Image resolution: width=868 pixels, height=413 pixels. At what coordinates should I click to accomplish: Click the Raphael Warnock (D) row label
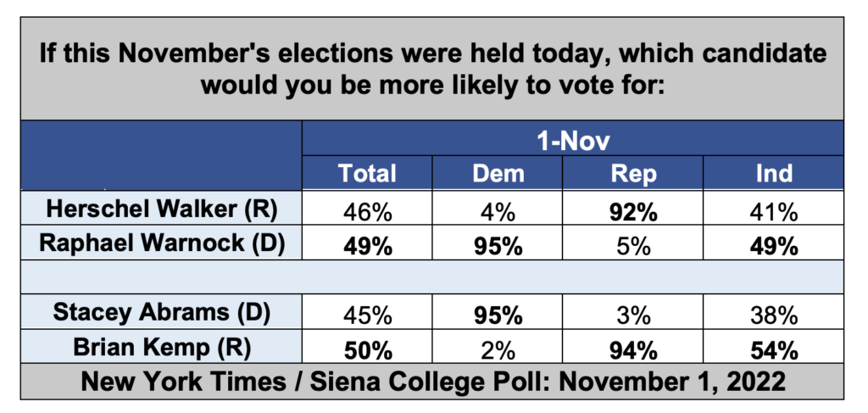point(162,243)
